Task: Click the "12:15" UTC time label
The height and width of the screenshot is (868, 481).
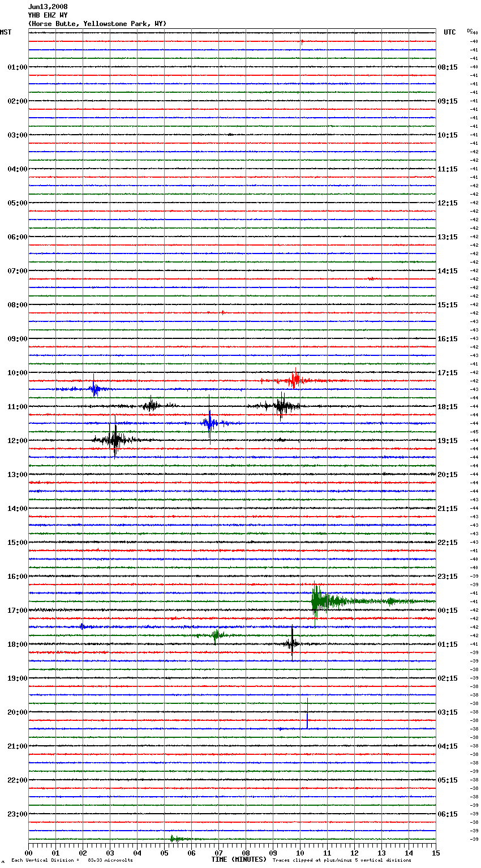Action: (448, 203)
